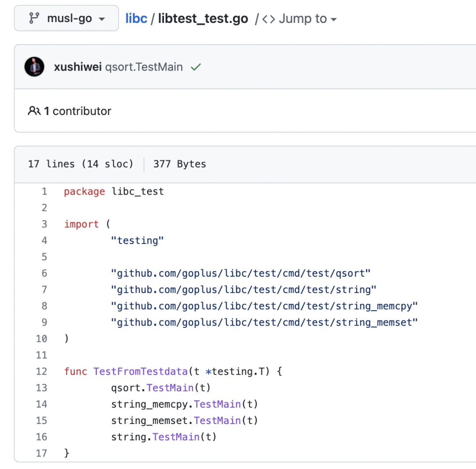Click TestMain in the string.TestMain(t) line
476x469 pixels.
[x=176, y=437]
